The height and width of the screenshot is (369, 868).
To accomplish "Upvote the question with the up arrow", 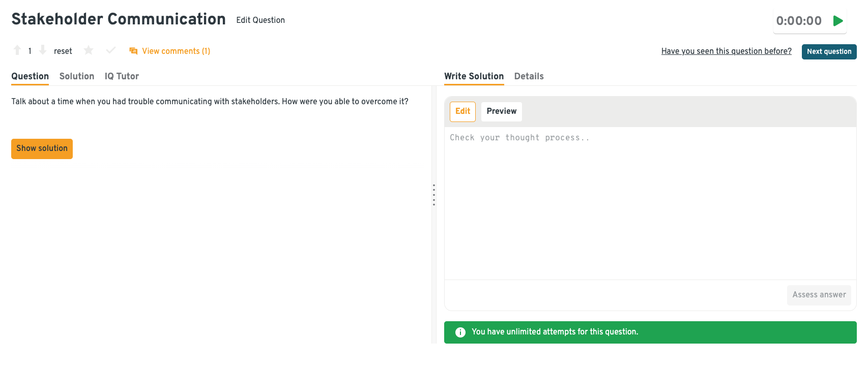I will point(17,50).
